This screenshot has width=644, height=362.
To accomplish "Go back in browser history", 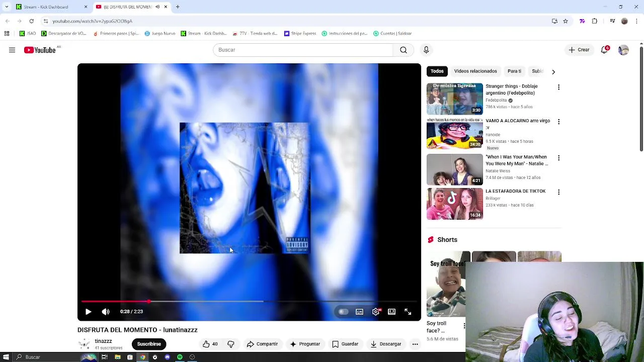I will (7, 21).
